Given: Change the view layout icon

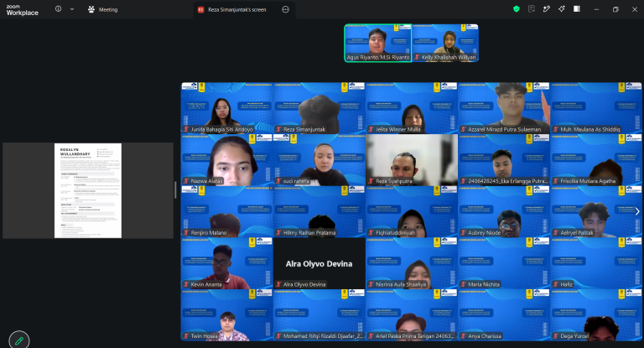Looking at the screenshot, I should [577, 9].
